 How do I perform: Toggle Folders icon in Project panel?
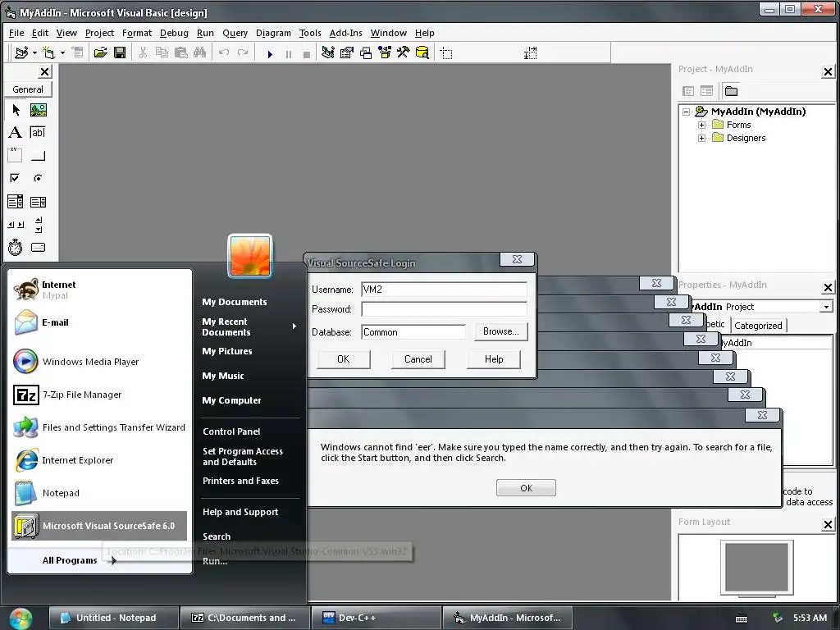point(731,91)
